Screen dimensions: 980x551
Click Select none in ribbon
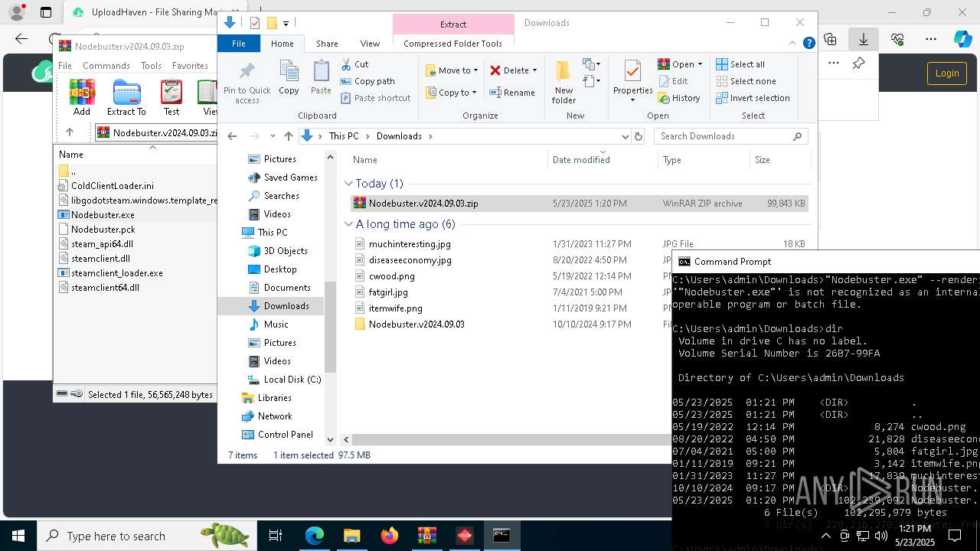pyautogui.click(x=746, y=81)
